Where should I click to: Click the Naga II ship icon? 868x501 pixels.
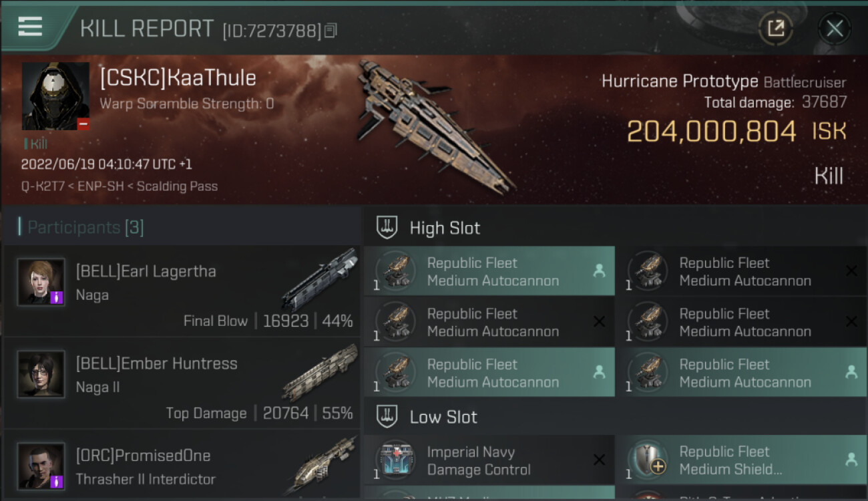pos(319,371)
